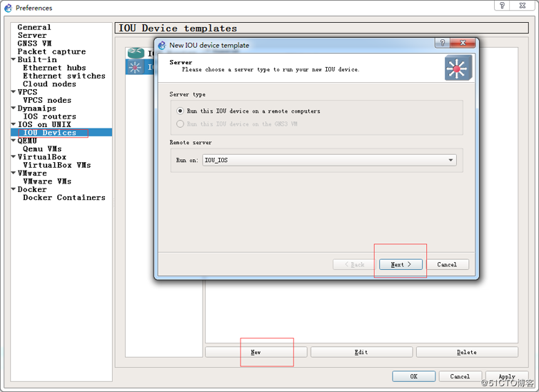Select VirtualBox VMs in the tree

point(56,165)
